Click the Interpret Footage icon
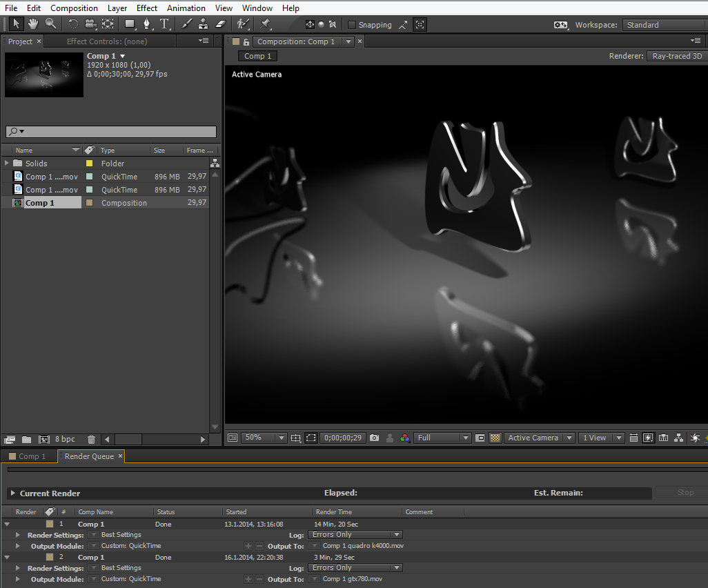The width and height of the screenshot is (708, 588). pos(10,439)
